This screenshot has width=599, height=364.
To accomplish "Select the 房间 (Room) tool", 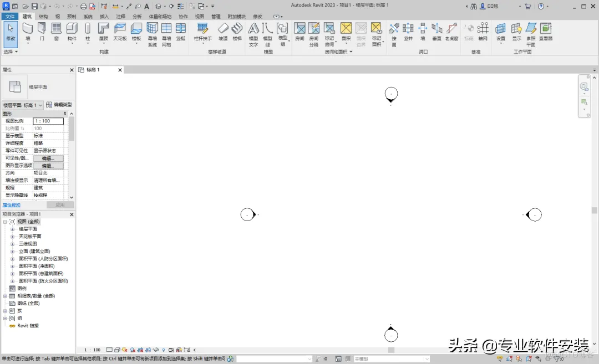I will [x=299, y=31].
